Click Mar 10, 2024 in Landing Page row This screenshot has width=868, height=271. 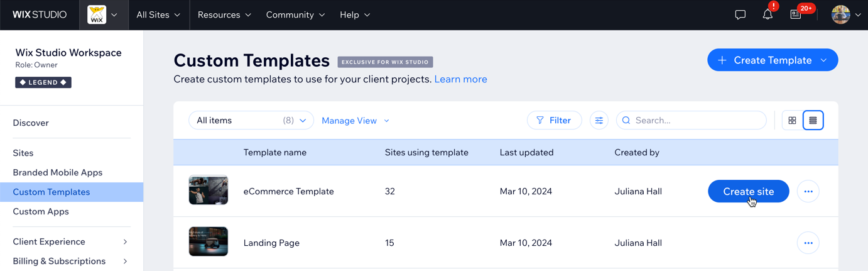coord(526,243)
